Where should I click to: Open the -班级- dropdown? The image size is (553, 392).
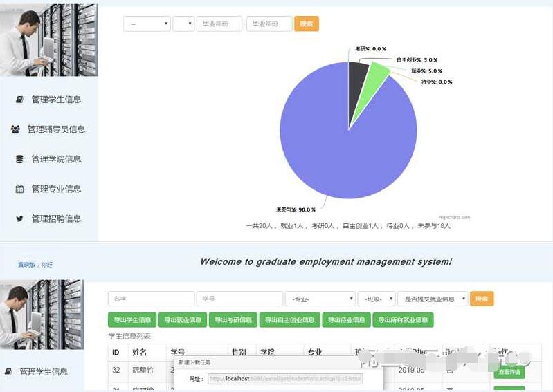pyautogui.click(x=377, y=299)
